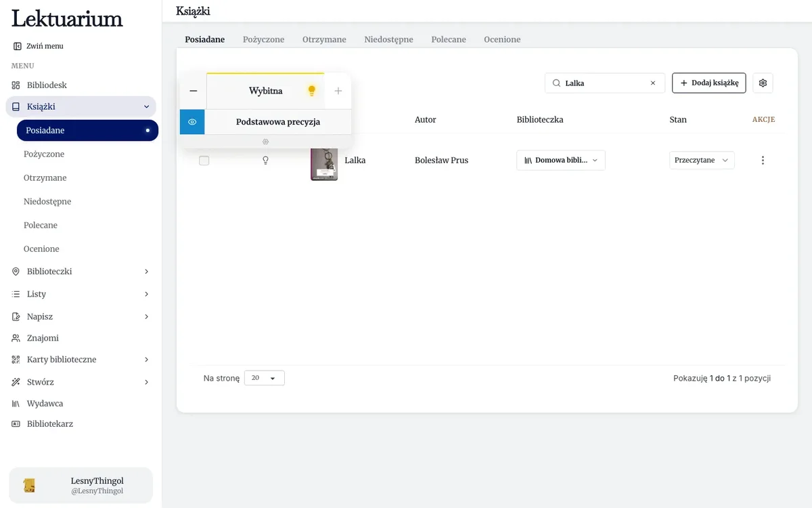The image size is (812, 508).
Task: Expand the Biblioteczki sidebar section
Action: click(x=146, y=272)
